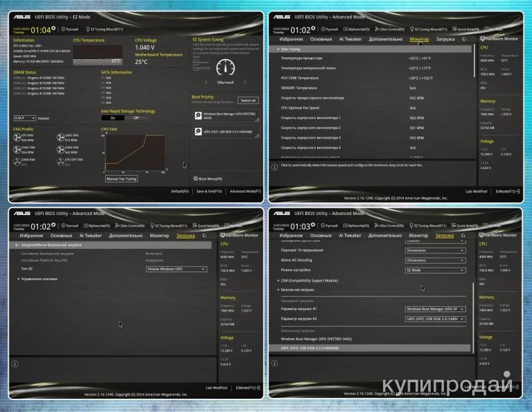Turn Intel Rapid Storage Technology Off
This screenshot has height=412, width=532.
pos(136,118)
